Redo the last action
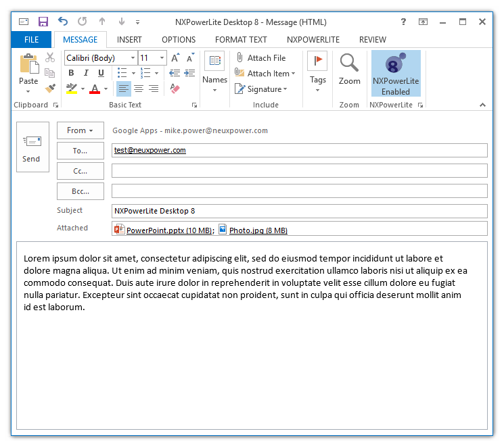Screen dimensions: 504x446 pyautogui.click(x=83, y=22)
